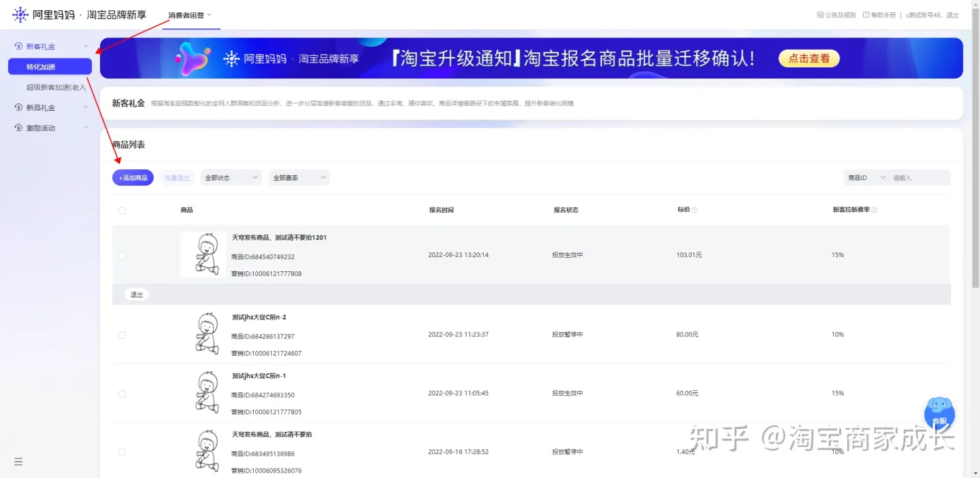Click 批量退出 button
Viewport: 980px width, 478px height.
click(177, 177)
